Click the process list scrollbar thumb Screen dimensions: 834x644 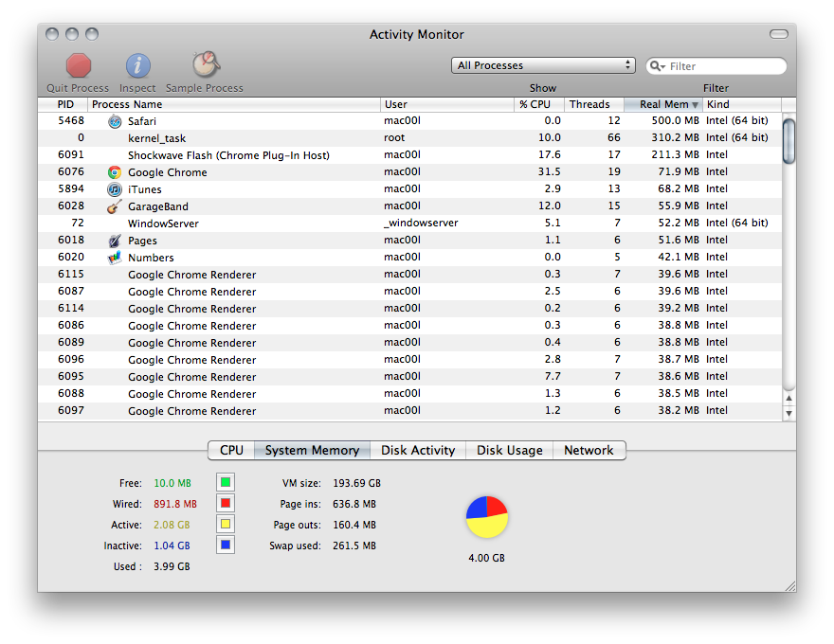pos(789,141)
